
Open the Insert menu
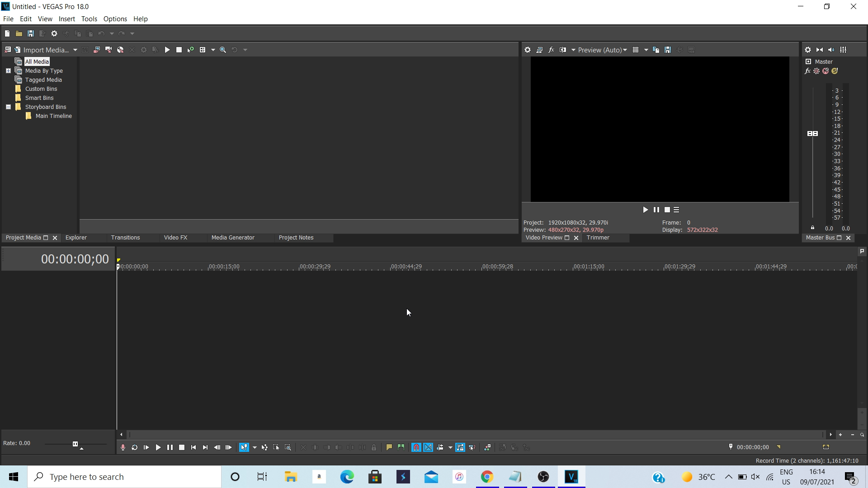(67, 19)
